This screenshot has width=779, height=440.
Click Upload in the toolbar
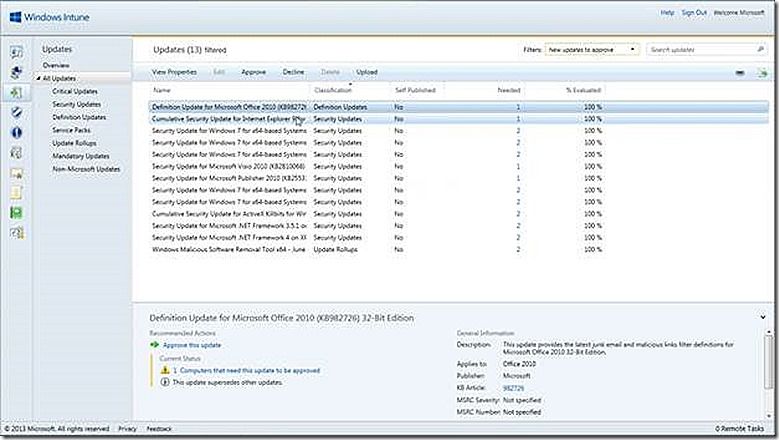367,72
